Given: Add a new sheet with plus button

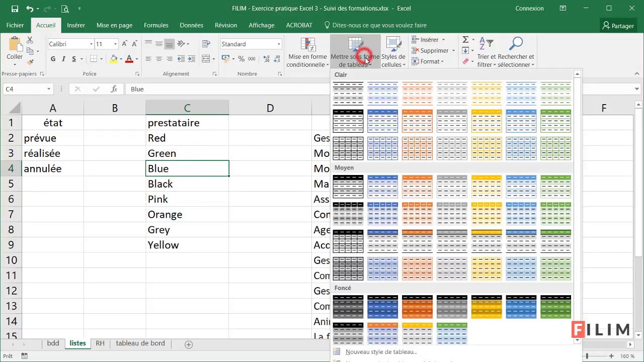Looking at the screenshot, I should (x=189, y=344).
